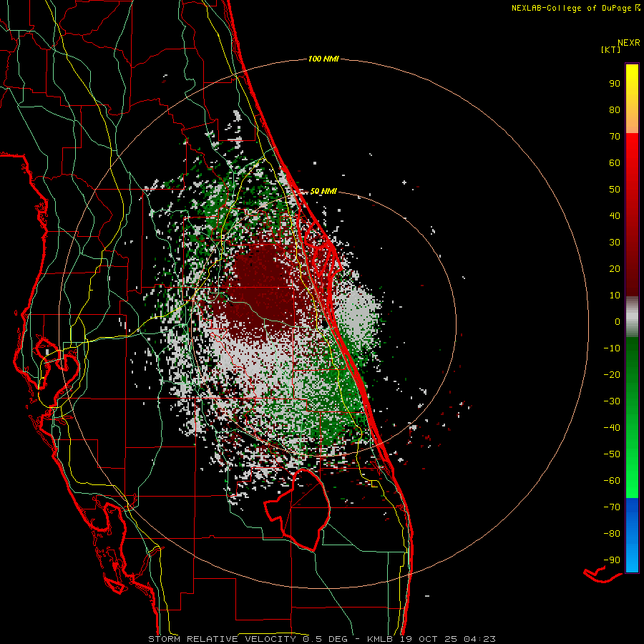Click the 90 tick label on the velocity scale
Image resolution: width=644 pixels, height=644 pixels.
pos(615,84)
